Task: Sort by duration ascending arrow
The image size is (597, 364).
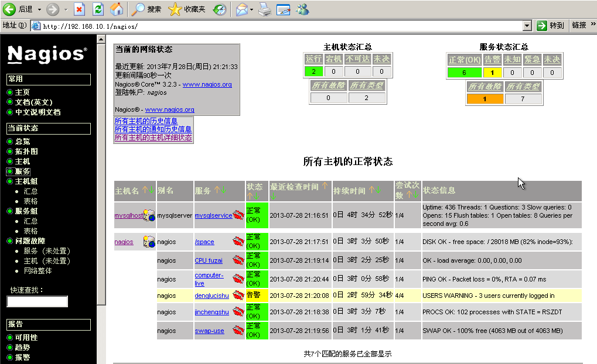Action: coord(371,190)
